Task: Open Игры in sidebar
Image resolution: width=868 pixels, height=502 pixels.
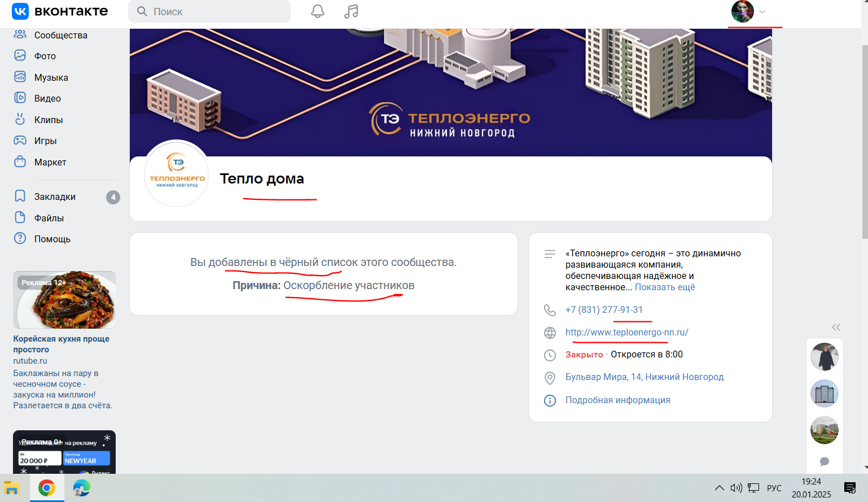Action: click(x=46, y=141)
